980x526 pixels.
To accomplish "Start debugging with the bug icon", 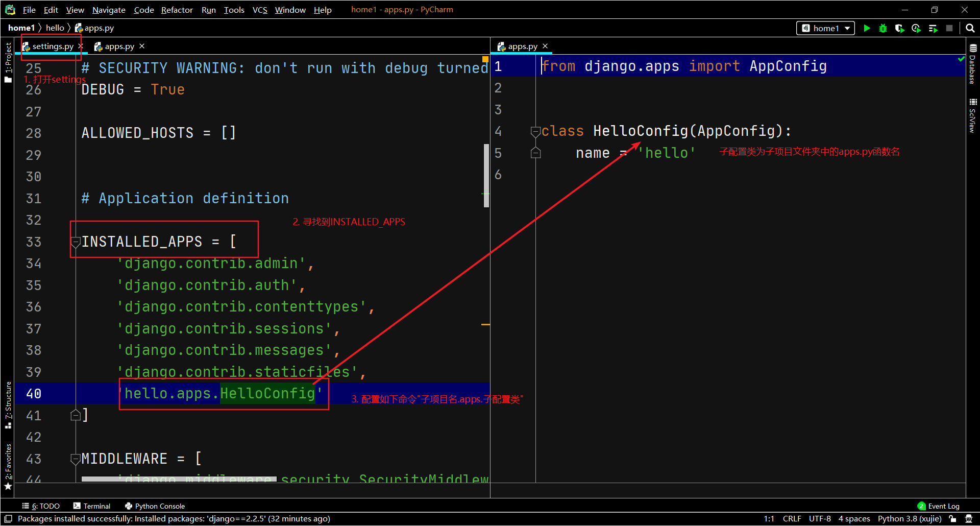I will pyautogui.click(x=883, y=28).
